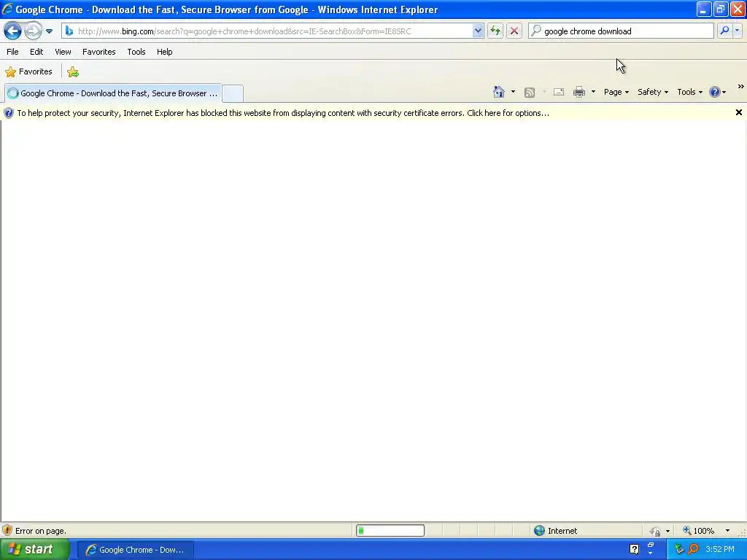The image size is (747, 560).
Task: Click the Internet Explorer title bar icon
Action: pyautogui.click(x=7, y=9)
